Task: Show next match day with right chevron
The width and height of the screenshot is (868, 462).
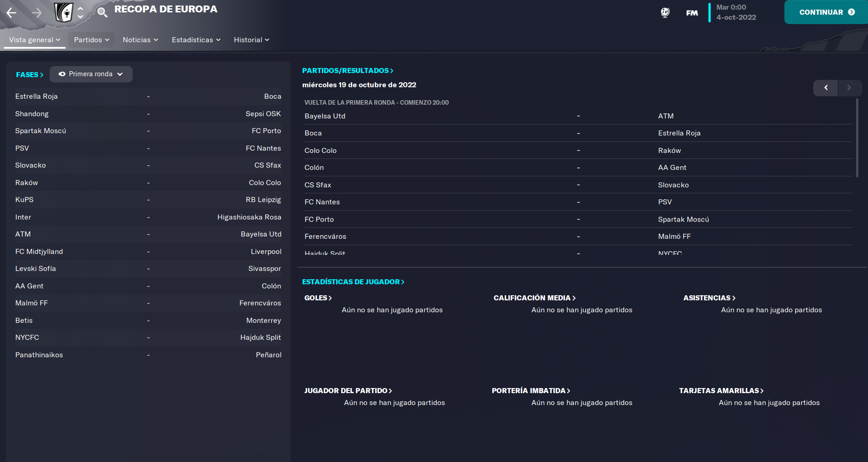Action: tap(850, 88)
